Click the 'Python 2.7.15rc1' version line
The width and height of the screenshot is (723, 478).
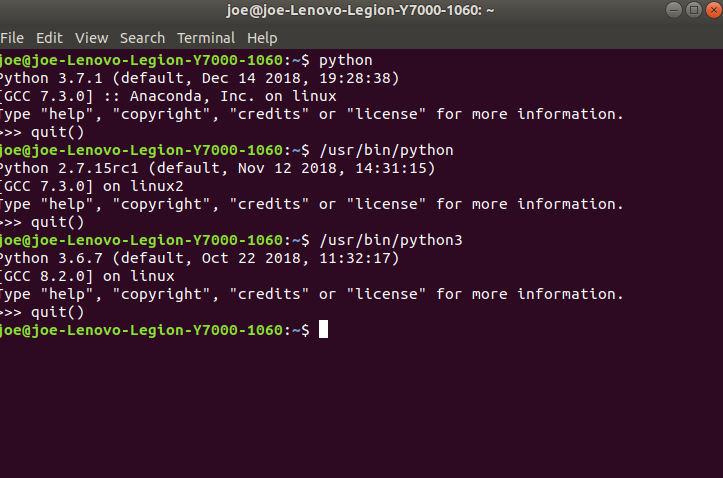(217, 168)
